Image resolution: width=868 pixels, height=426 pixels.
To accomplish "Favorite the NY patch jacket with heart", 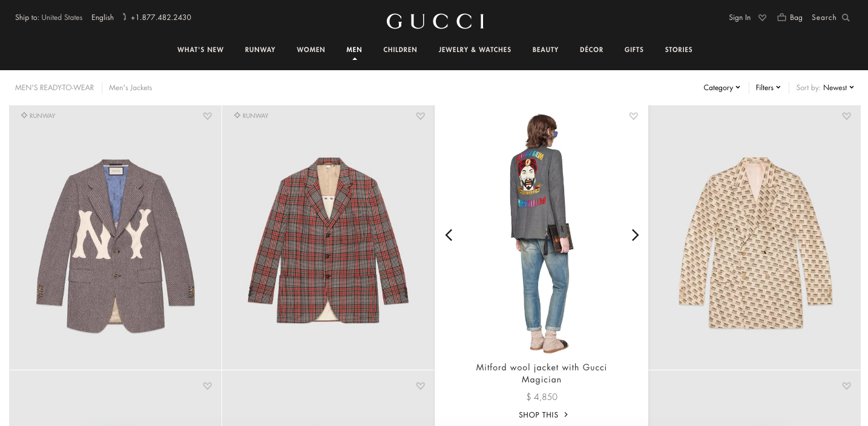I will point(208,116).
